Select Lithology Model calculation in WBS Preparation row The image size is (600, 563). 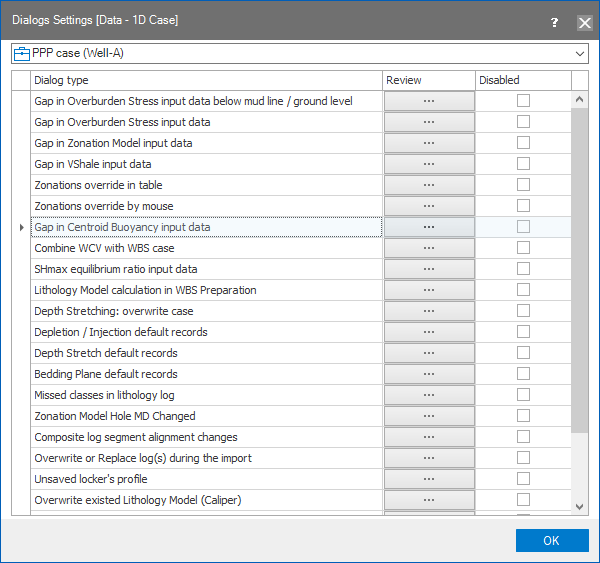point(205,290)
